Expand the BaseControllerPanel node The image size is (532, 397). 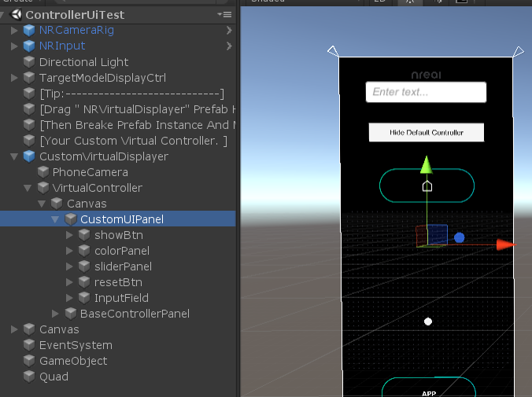pos(55,314)
